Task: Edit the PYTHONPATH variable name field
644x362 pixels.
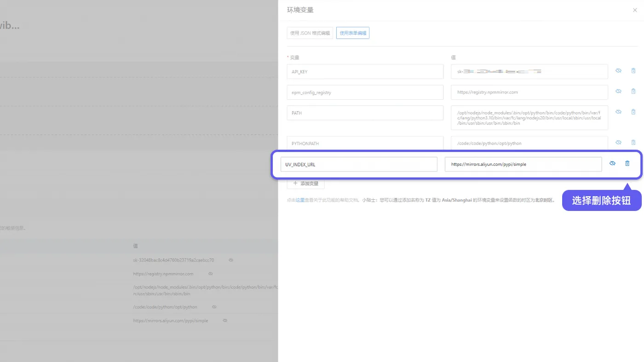Action: tap(365, 143)
